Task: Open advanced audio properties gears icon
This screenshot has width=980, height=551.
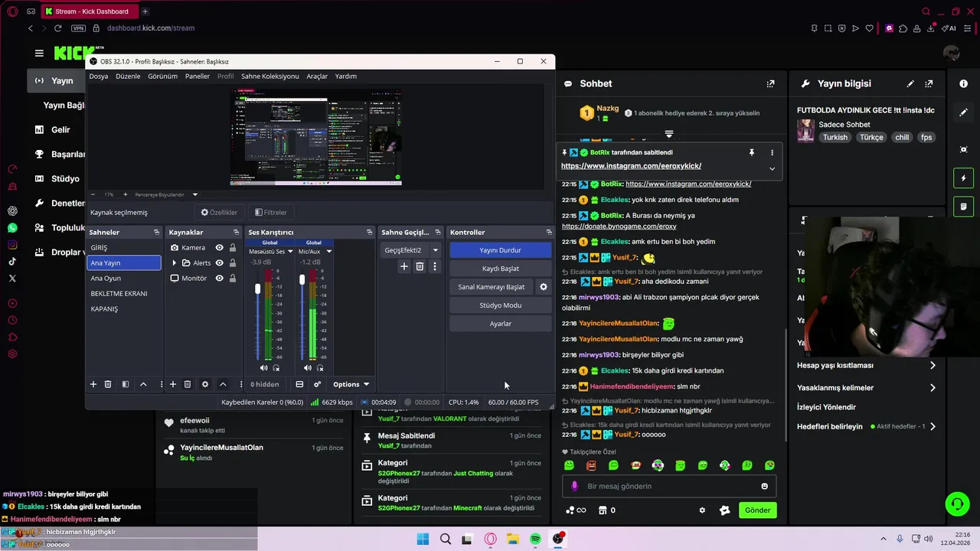Action: tap(318, 384)
